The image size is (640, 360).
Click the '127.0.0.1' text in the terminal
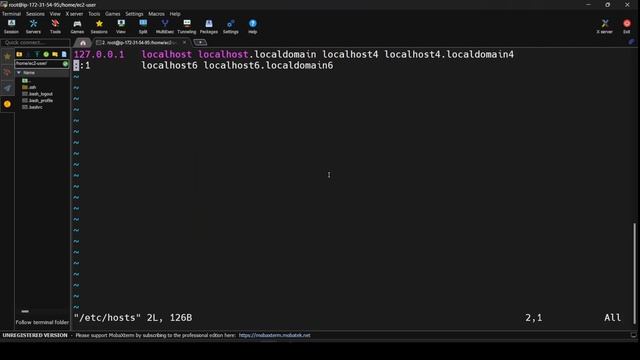(99, 55)
